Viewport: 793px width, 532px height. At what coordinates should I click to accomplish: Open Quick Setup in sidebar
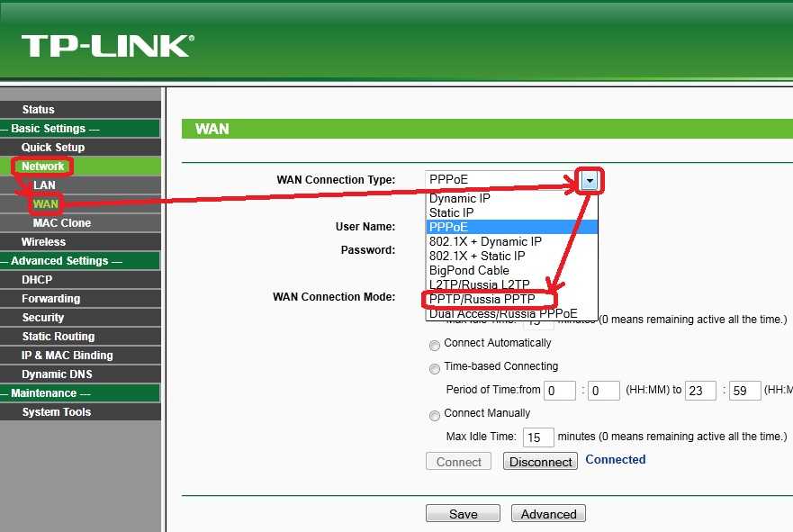[52, 147]
